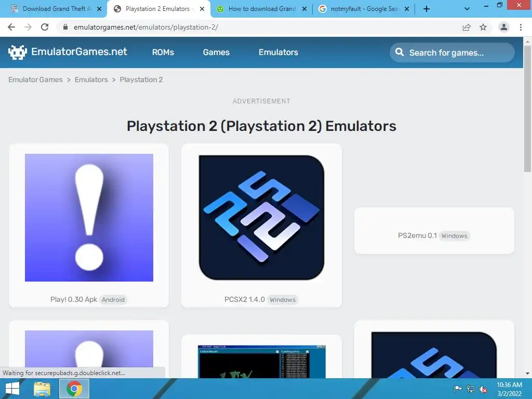Focus the Search for games field
This screenshot has width=532, height=399.
(452, 52)
